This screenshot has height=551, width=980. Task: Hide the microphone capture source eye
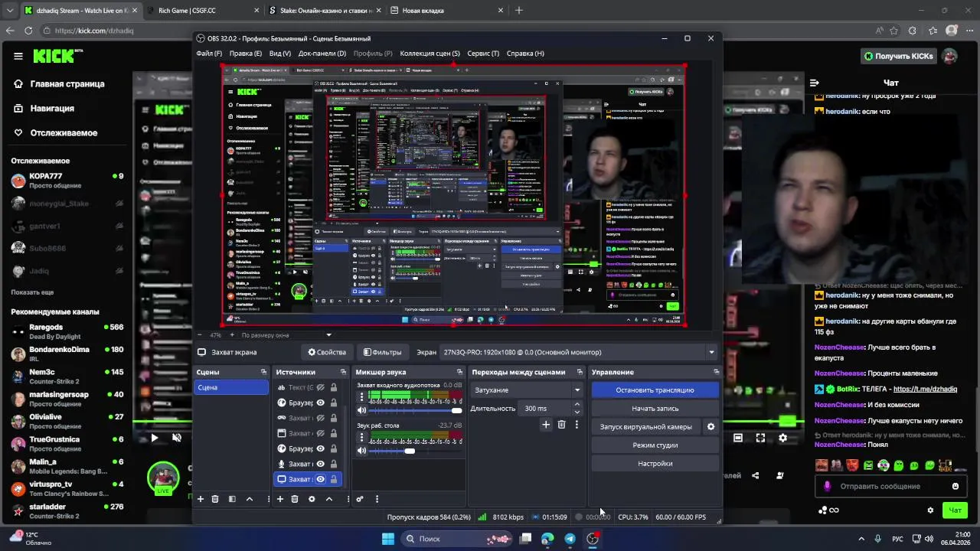pyautogui.click(x=321, y=464)
